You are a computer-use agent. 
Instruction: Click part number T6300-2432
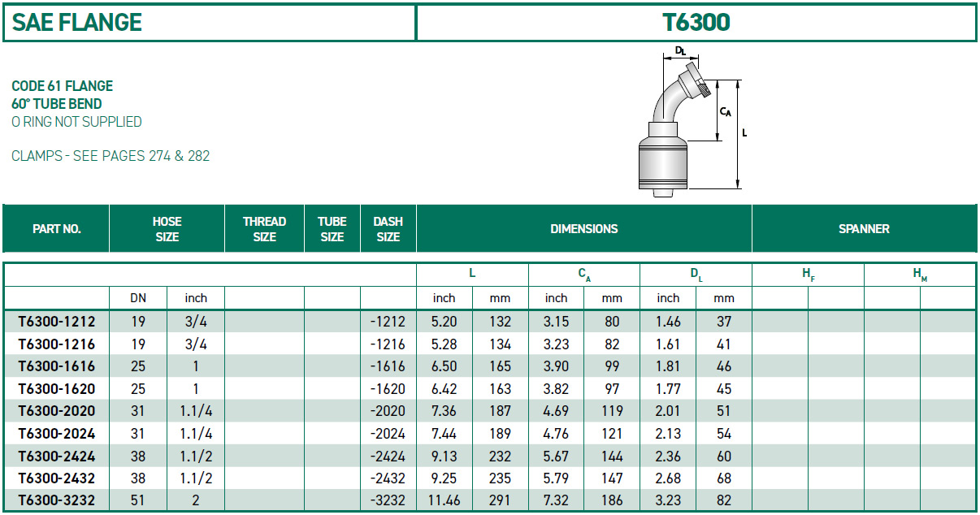(56, 478)
